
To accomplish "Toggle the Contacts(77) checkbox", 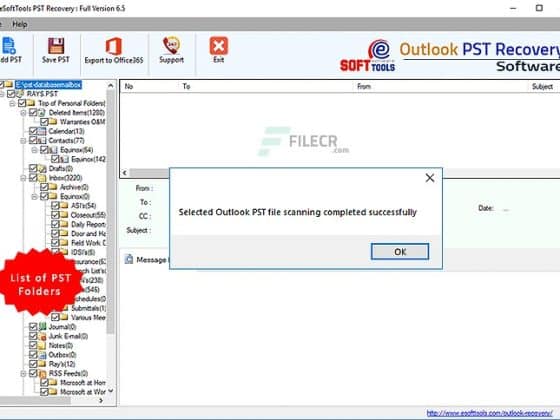I will click(x=33, y=140).
